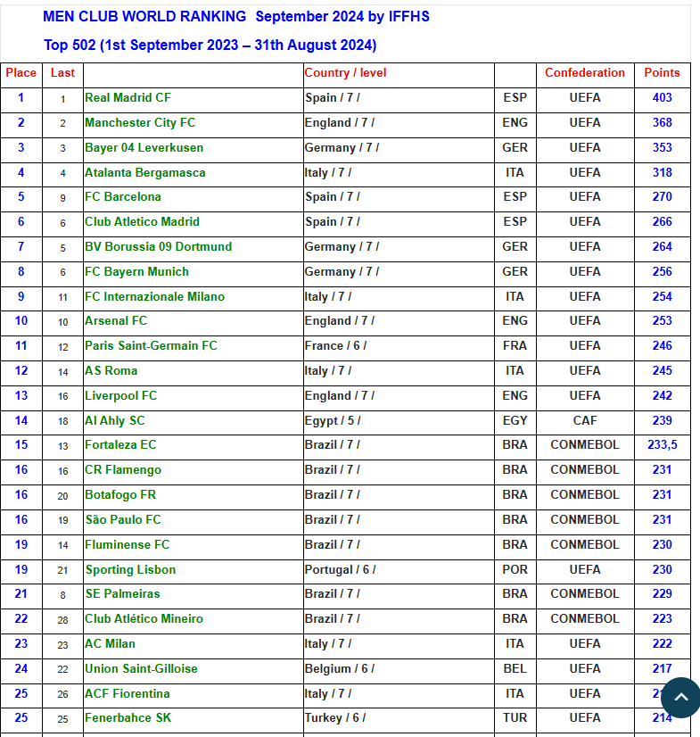Screen dimensions: 700x737
Task: Click the 'FRA' country code
Action: tap(515, 346)
